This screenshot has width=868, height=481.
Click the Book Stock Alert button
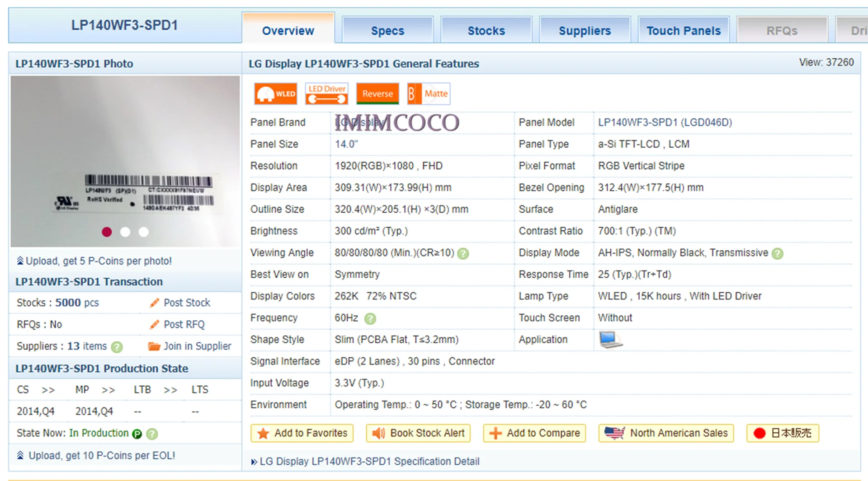coord(418,433)
